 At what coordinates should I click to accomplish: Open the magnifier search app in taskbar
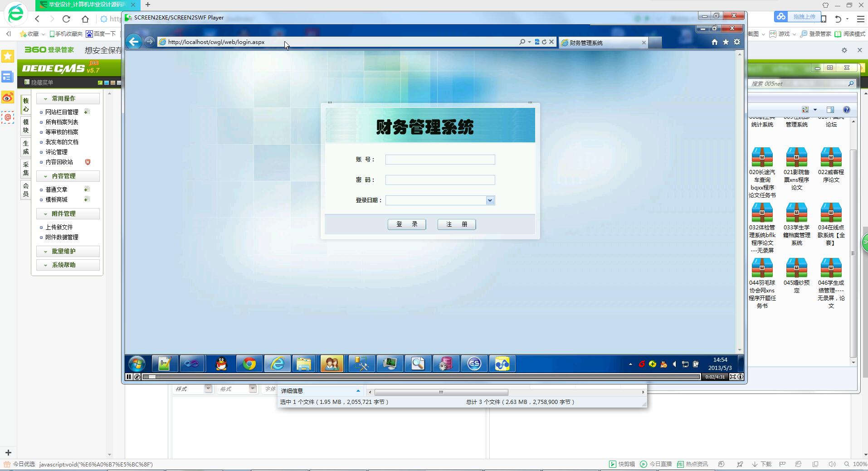(418, 364)
